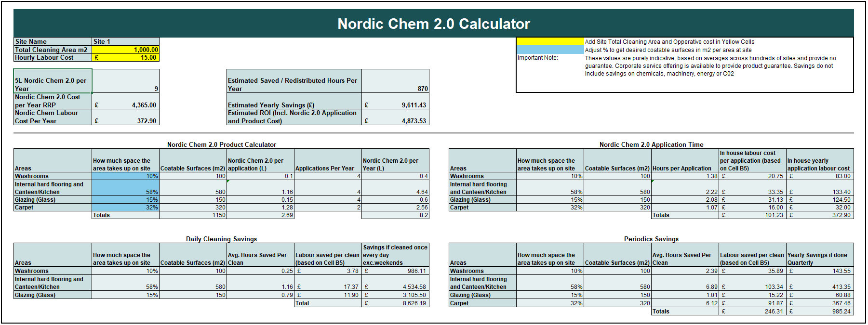Click Nordic Chem Labour Cost value 372.90
The width and height of the screenshot is (868, 325).
point(125,117)
